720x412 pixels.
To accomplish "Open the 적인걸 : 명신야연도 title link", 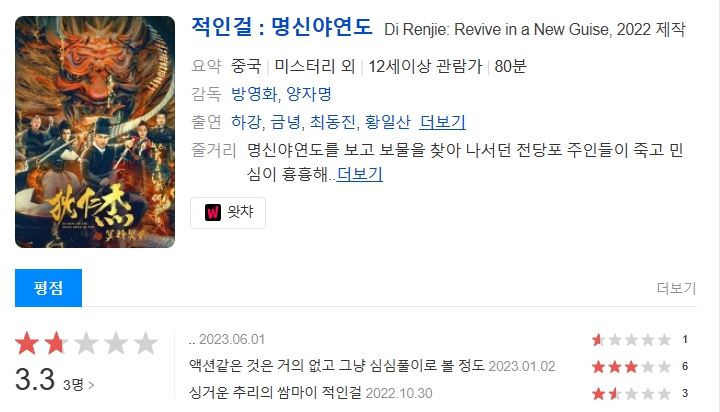I will (281, 27).
